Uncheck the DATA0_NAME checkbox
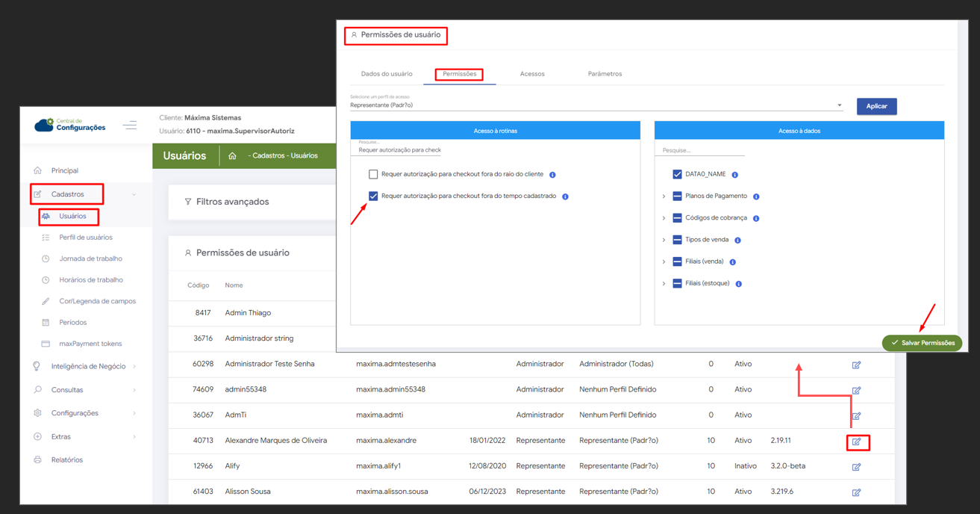 [x=677, y=174]
